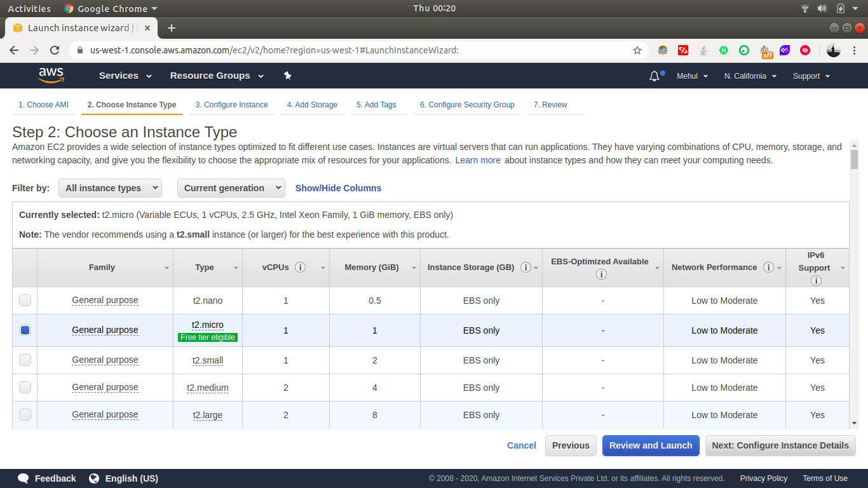Viewport: 868px width, 488px height.
Task: Go to step 5 Add Tags
Action: tap(376, 105)
